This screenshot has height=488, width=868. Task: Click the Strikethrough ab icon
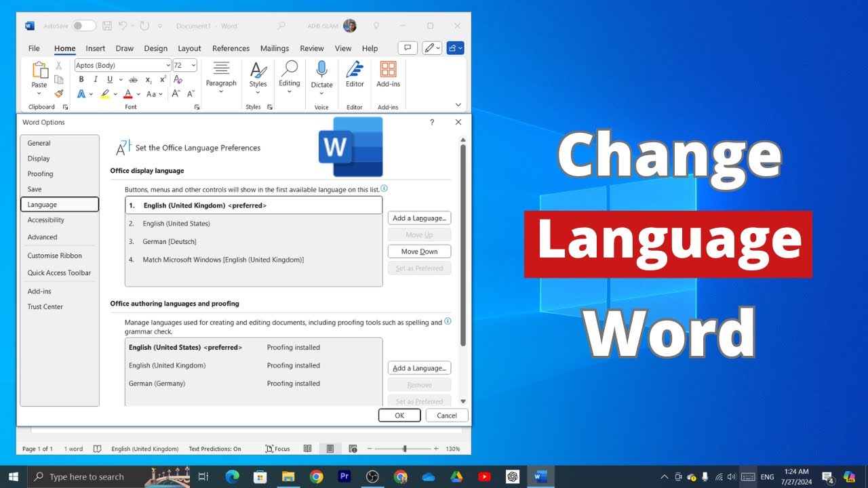(133, 79)
